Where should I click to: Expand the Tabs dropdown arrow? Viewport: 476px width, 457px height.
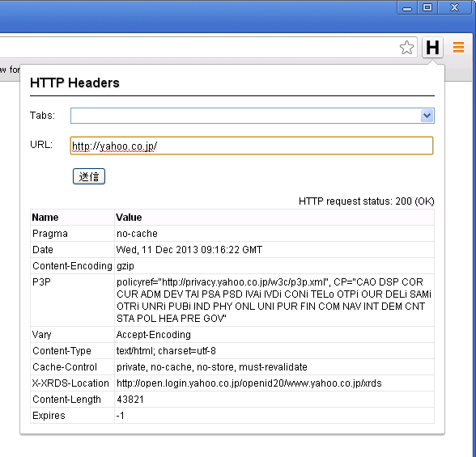pos(427,116)
